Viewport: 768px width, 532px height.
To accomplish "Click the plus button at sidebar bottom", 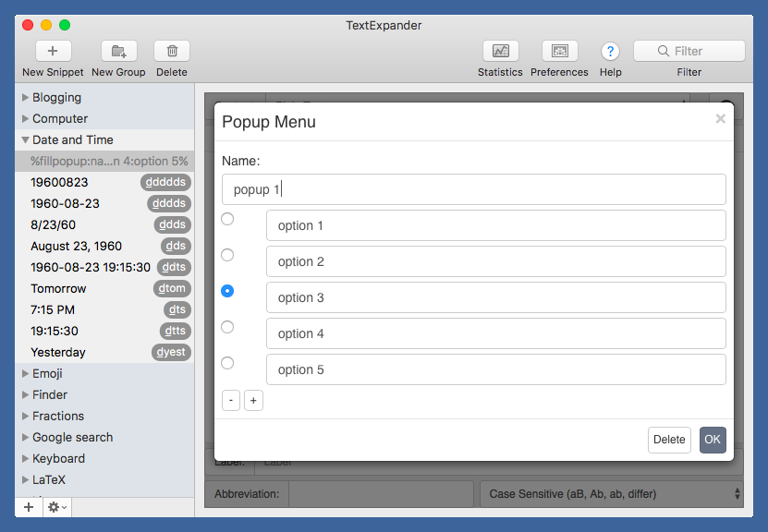I will tap(28, 507).
